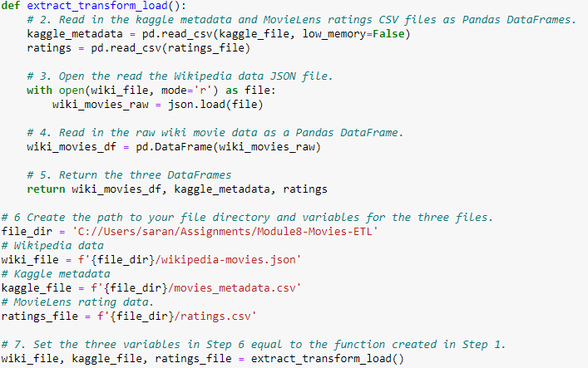Viewport: 588px width, 368px height.
Task: Click the line 'wiki_movies_df = pd.DataFrame(wiki_movies_raw)'
Action: tap(174, 146)
